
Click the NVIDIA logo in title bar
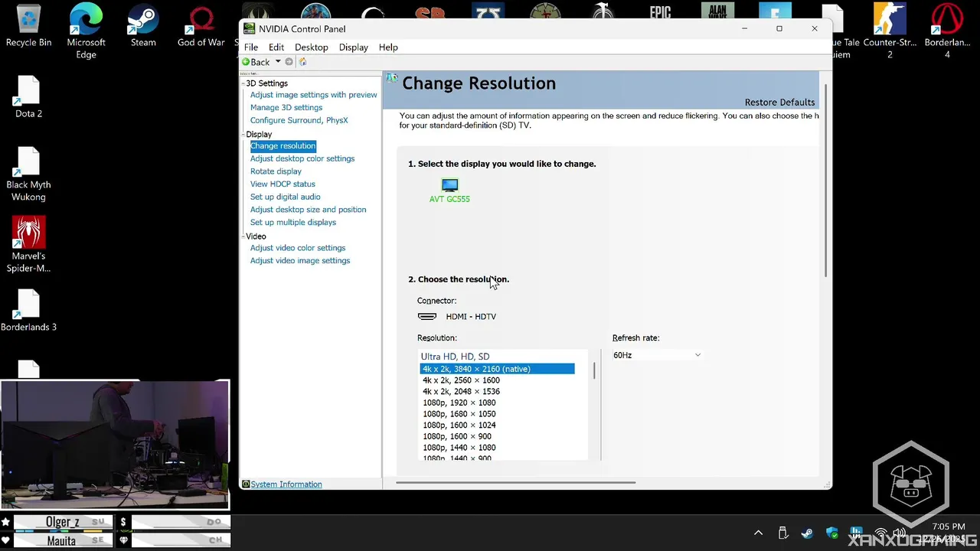point(249,29)
